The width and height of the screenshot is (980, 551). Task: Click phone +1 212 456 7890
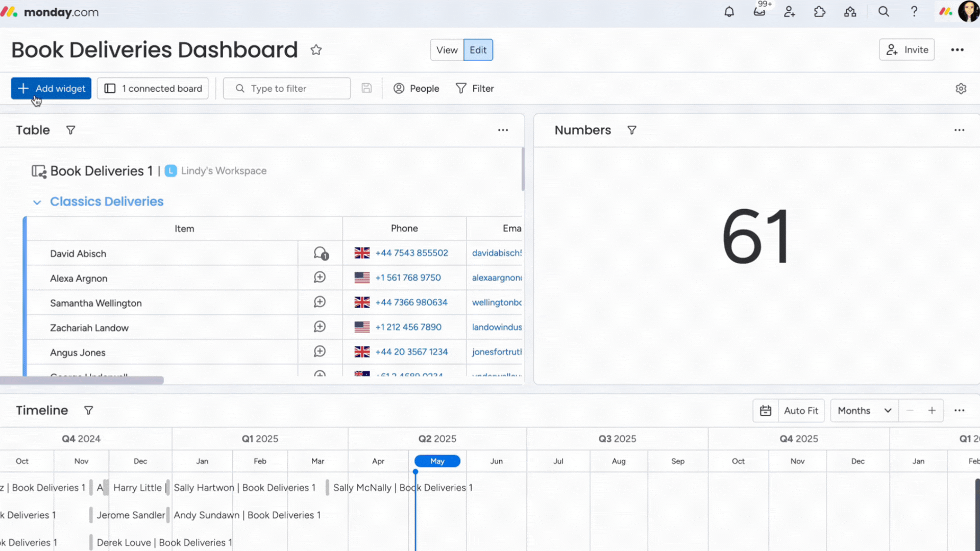[408, 327]
